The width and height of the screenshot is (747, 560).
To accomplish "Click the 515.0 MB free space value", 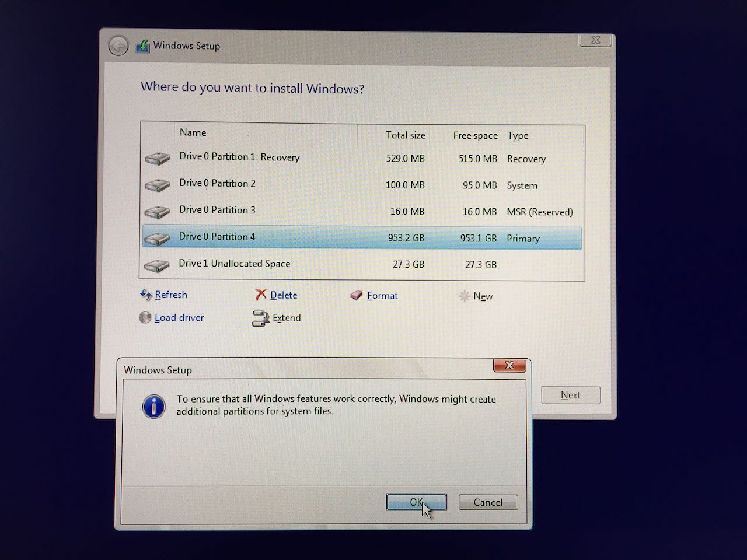I will point(478,159).
